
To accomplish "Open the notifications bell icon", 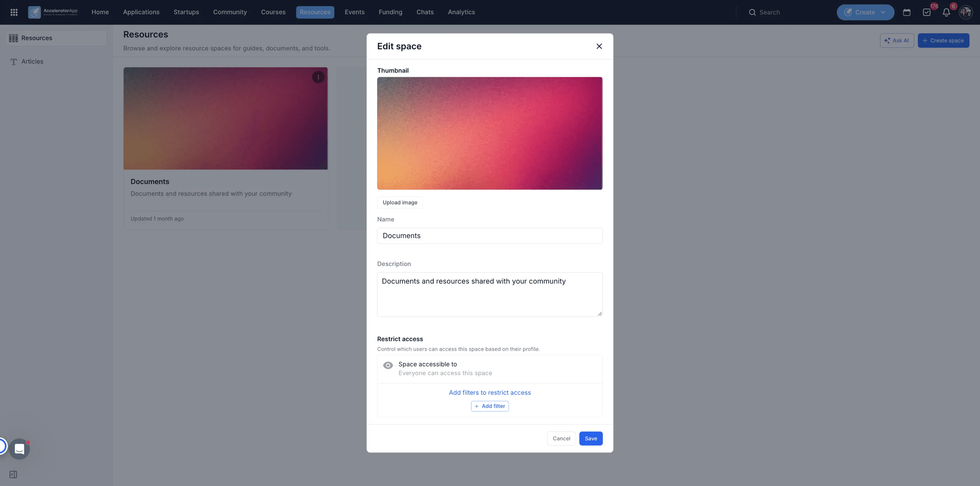I will coord(946,12).
